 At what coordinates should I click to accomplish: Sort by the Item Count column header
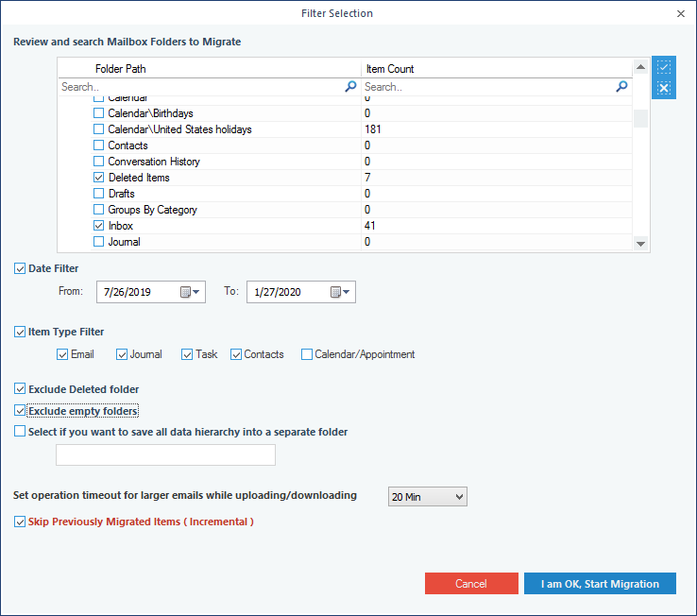389,69
